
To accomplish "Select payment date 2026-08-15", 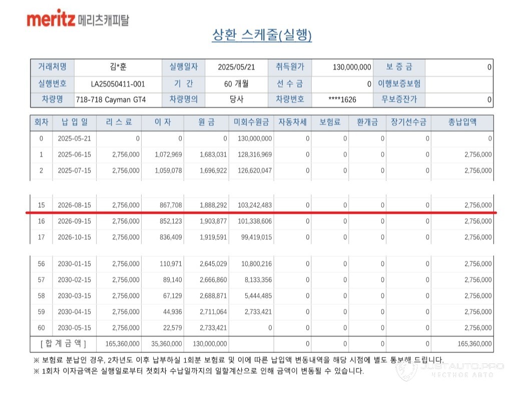I will click(74, 205).
